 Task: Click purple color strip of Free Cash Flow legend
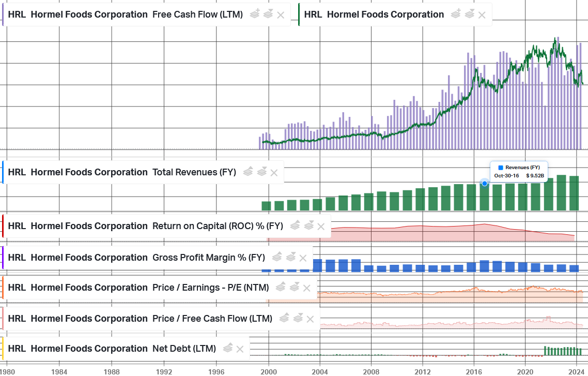[3, 14]
